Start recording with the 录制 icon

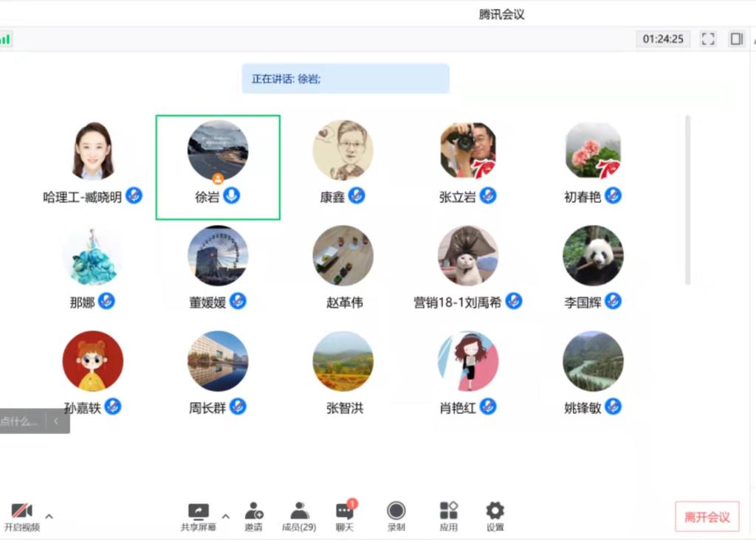tap(396, 510)
